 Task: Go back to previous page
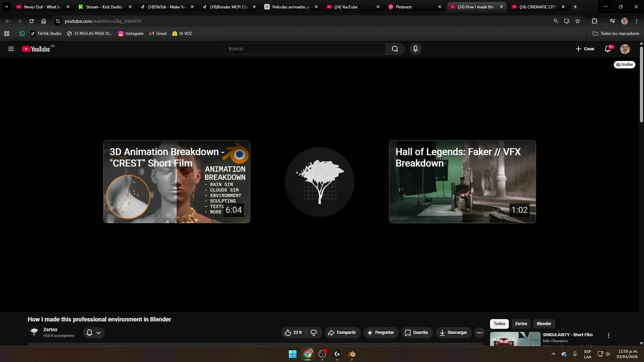[7, 21]
